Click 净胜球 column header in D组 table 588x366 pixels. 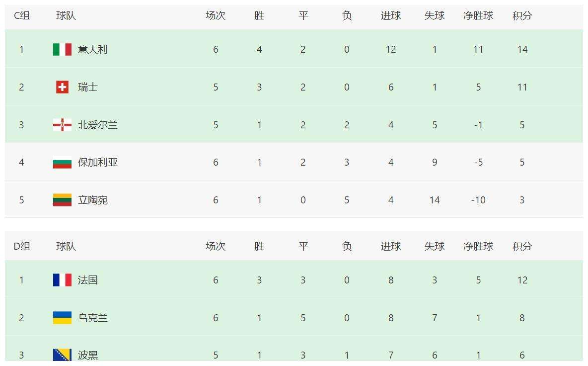click(478, 246)
